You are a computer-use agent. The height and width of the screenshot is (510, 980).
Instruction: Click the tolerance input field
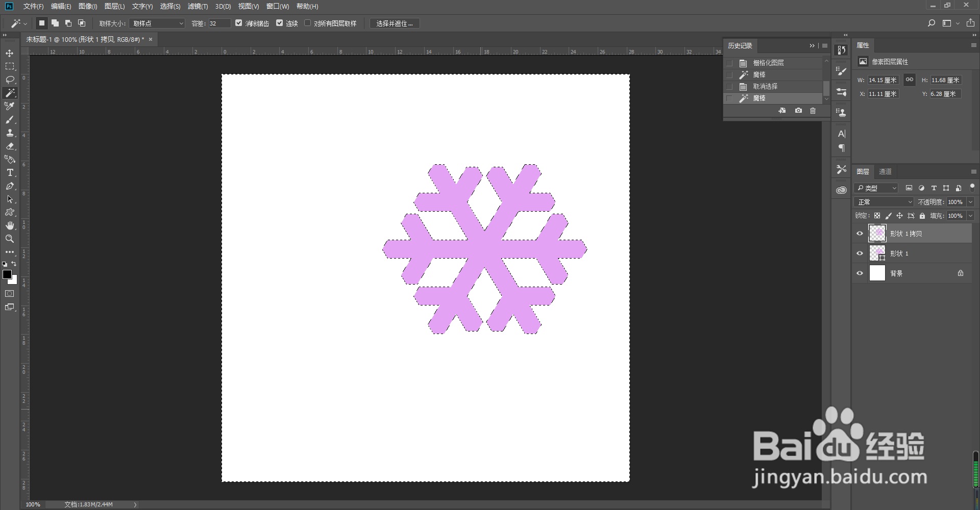point(219,23)
